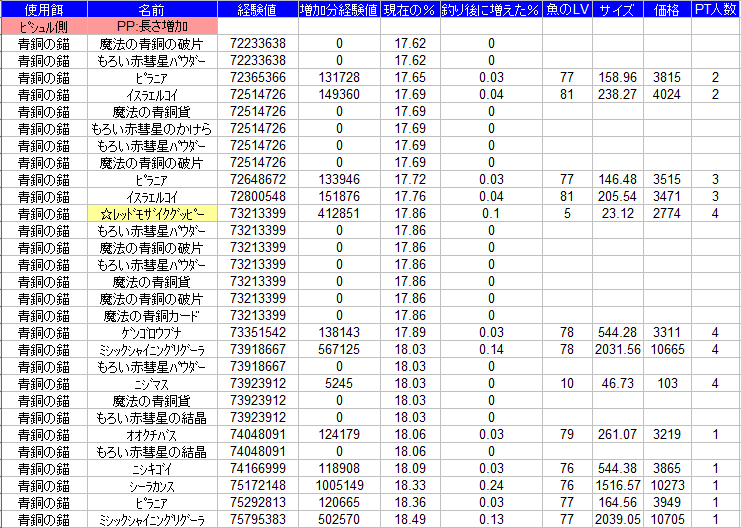Viewport: 741px width, 528px height.
Task: Click the 経験値 column header
Action: pos(258,10)
